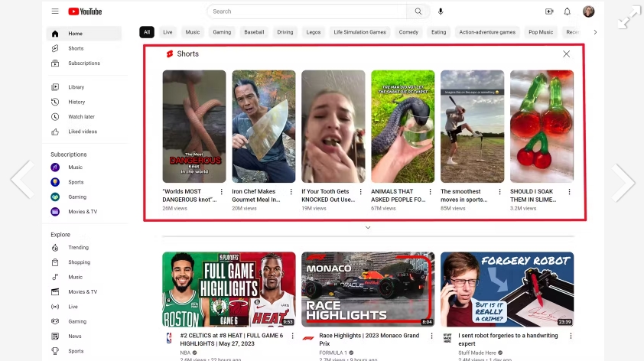Click inside the Search input field
The image size is (644, 361).
[x=306, y=11]
